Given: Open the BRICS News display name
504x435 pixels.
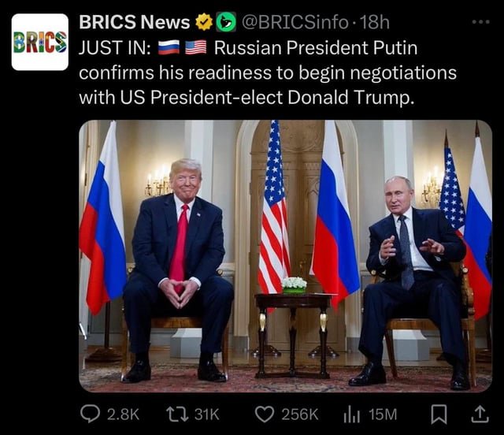Looking at the screenshot, I should 135,22.
